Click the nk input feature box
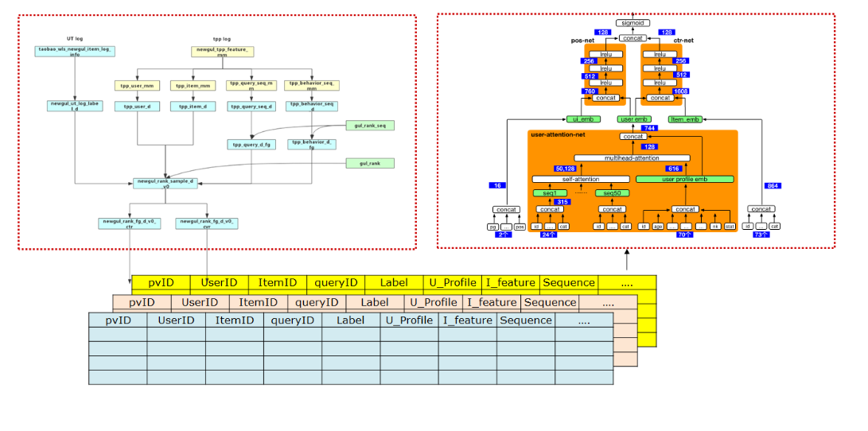The height and width of the screenshot is (431, 868). (x=714, y=227)
